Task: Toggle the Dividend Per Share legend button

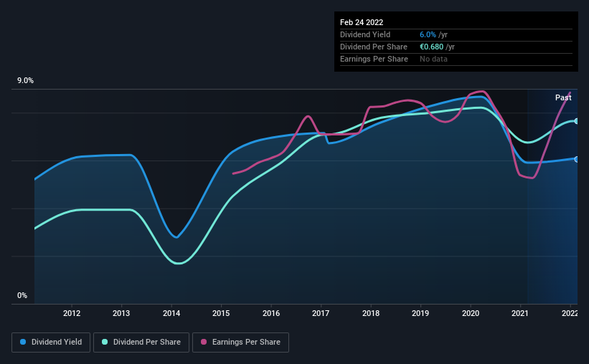Action: point(141,343)
